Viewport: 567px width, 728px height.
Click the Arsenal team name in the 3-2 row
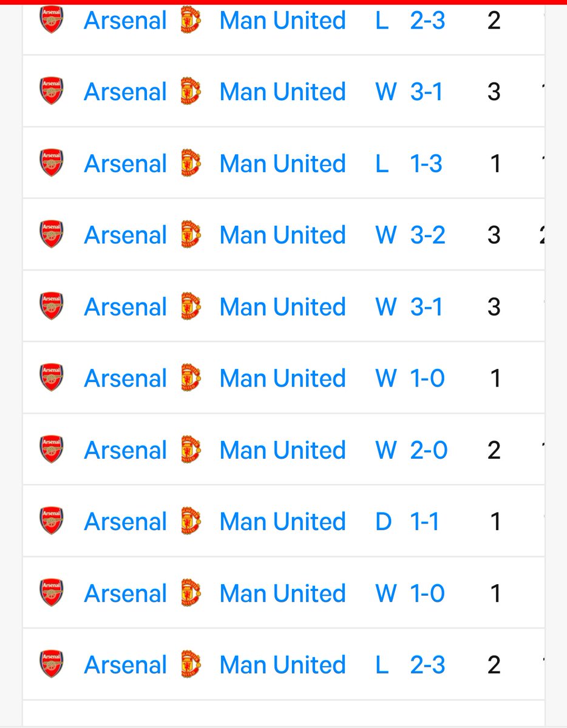(x=125, y=235)
